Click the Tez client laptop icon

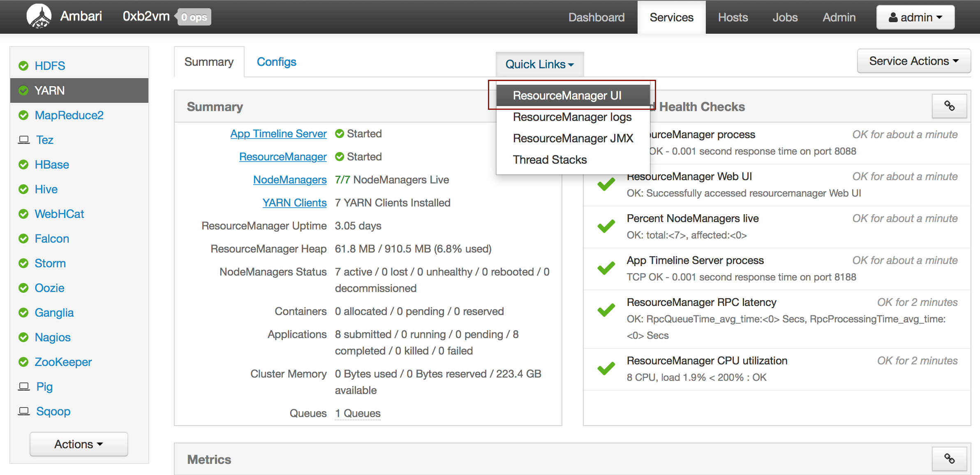click(x=24, y=140)
